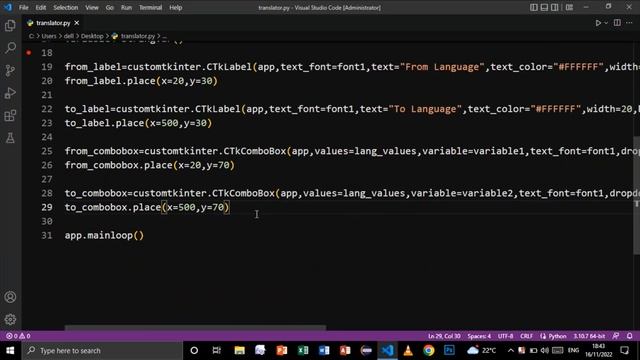Open the Search view in activity bar
640x360 pixels.
[10, 48]
